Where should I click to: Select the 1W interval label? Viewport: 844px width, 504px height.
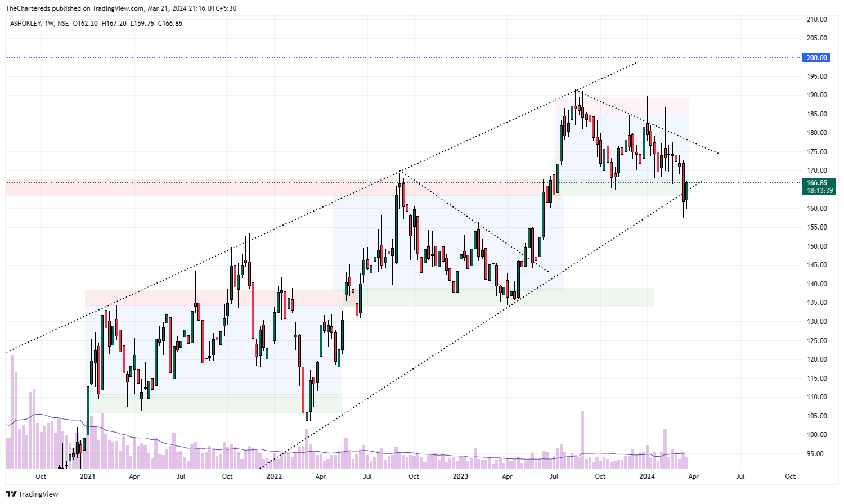coord(48,24)
